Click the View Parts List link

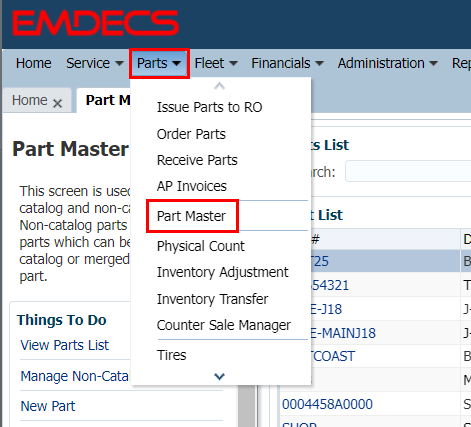point(65,345)
